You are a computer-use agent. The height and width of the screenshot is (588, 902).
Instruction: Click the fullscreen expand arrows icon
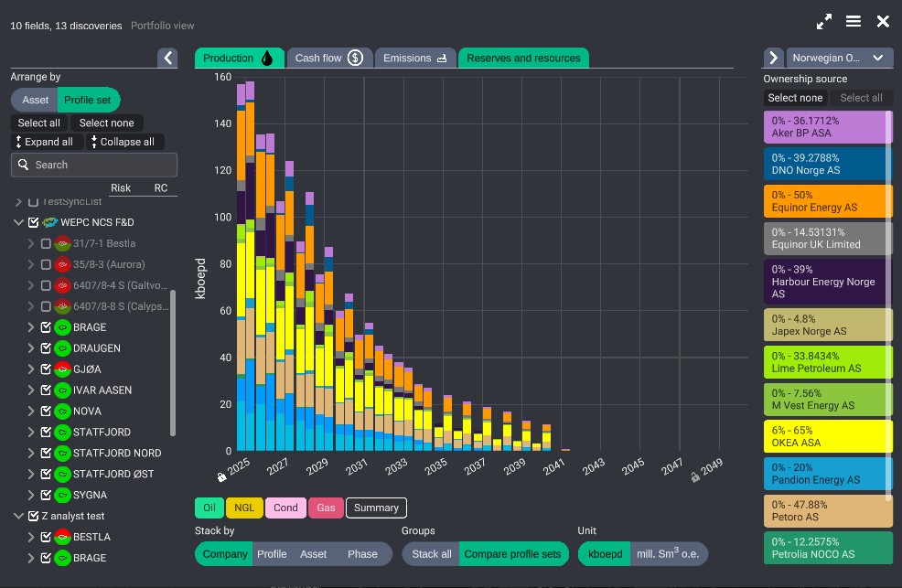824,21
